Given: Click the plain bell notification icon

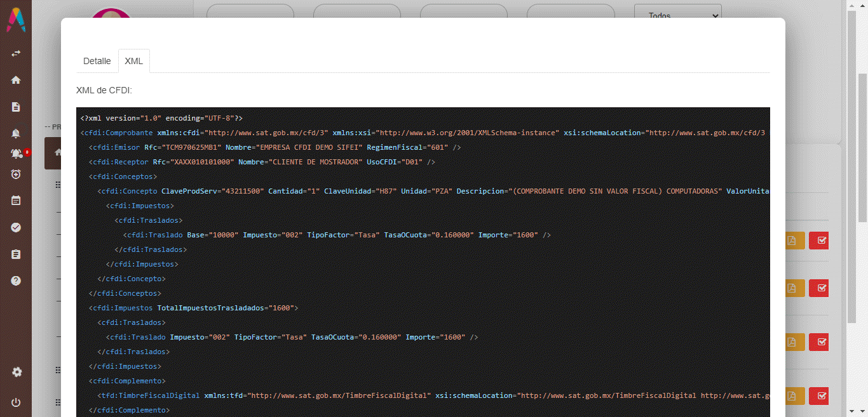Looking at the screenshot, I should click(x=16, y=133).
